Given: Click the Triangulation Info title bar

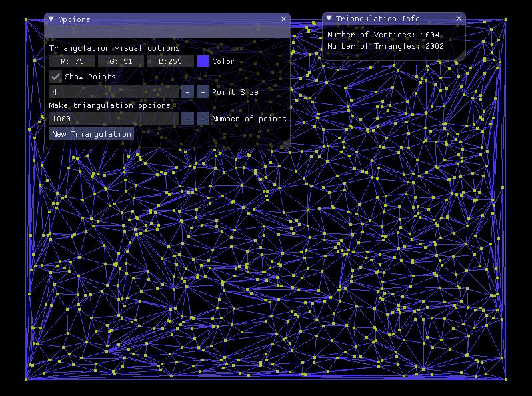Looking at the screenshot, I should (x=393, y=18).
